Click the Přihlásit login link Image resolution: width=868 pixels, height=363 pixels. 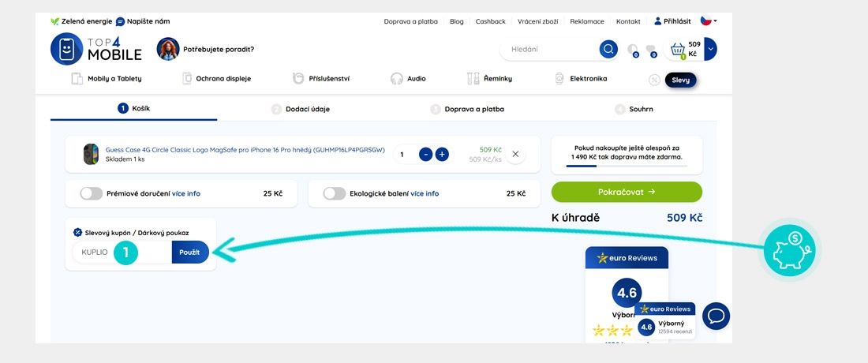[x=672, y=21]
